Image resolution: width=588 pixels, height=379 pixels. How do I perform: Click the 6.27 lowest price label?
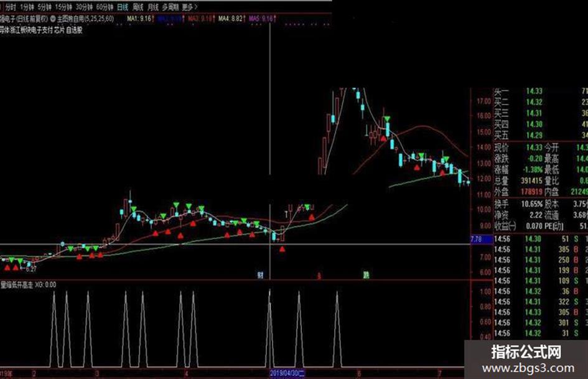[x=30, y=269]
